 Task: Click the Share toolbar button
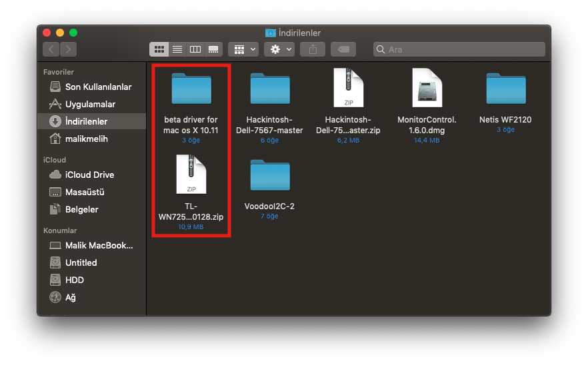[313, 49]
